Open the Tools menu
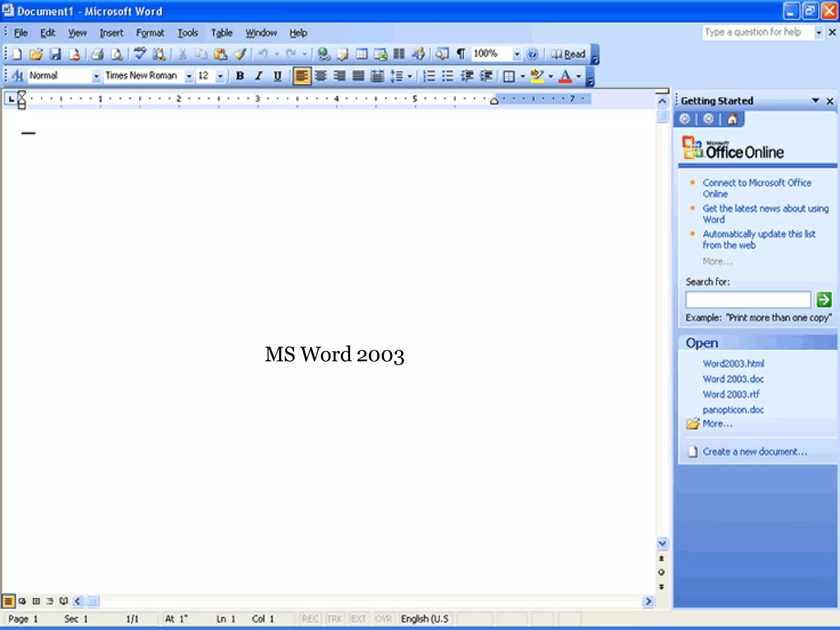This screenshot has width=840, height=630. [x=188, y=33]
